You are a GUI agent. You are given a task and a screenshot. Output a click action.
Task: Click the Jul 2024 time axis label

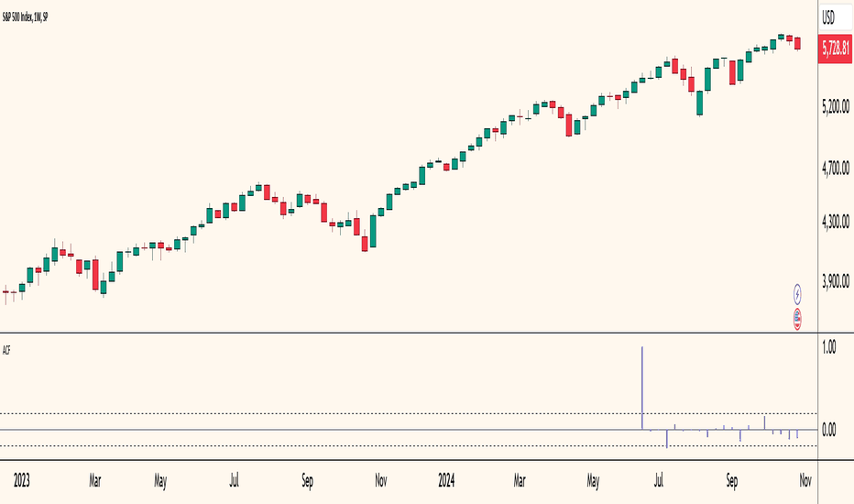[x=659, y=480]
